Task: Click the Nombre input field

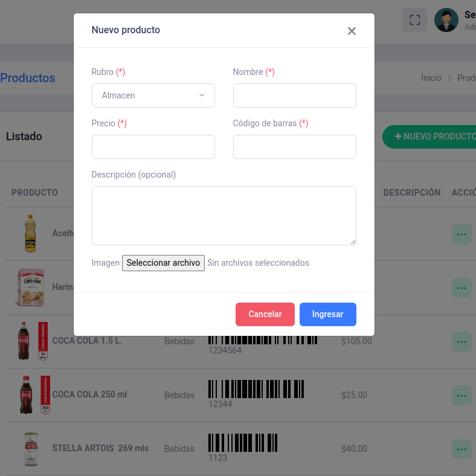Action: [x=294, y=95]
